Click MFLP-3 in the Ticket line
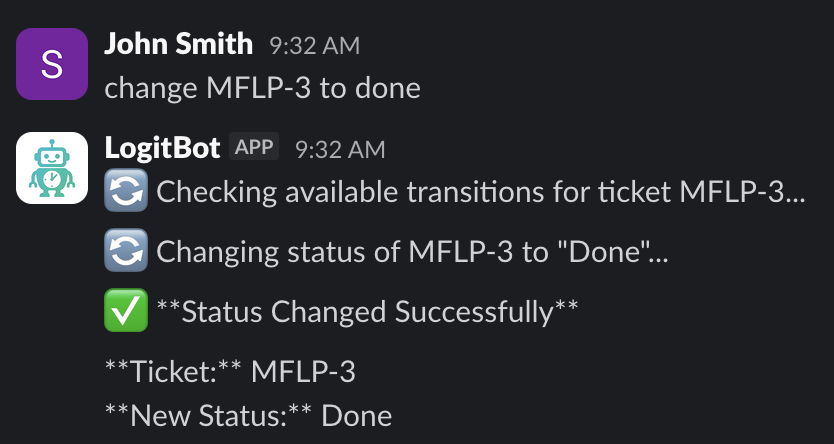 (303, 372)
